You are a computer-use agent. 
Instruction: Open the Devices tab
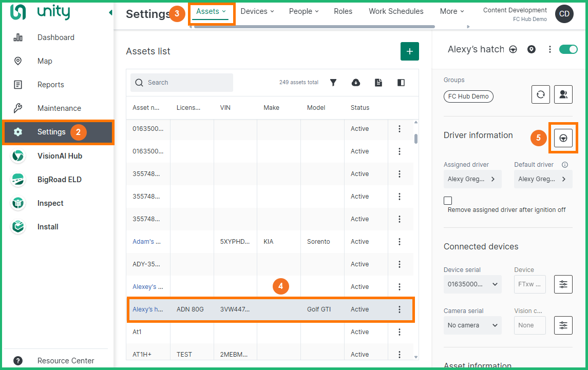(x=257, y=11)
